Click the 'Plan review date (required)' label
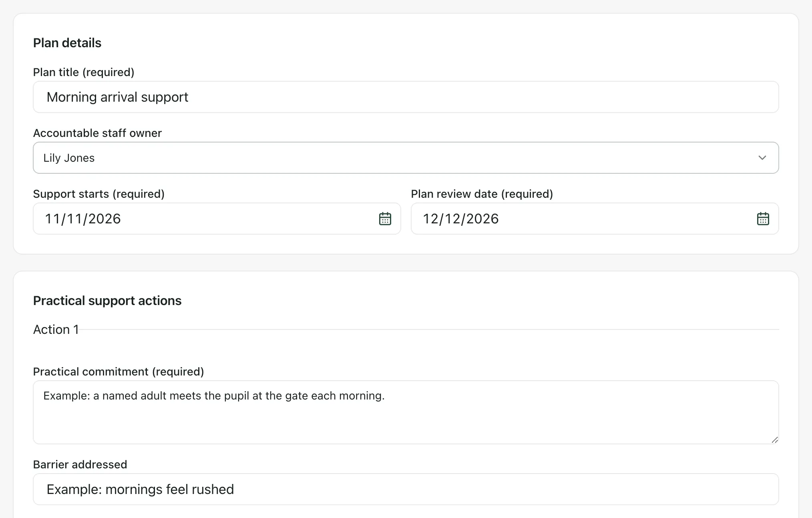812x518 pixels. [x=482, y=194]
